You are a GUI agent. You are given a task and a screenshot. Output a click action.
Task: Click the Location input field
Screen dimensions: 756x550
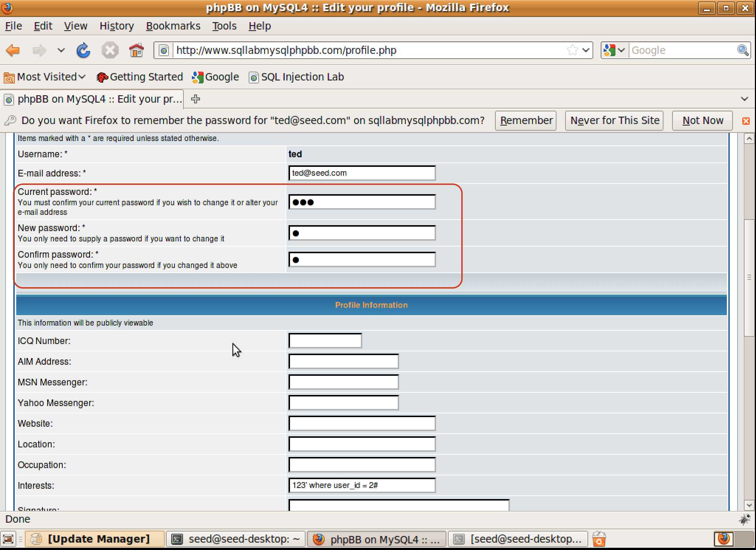[362, 444]
